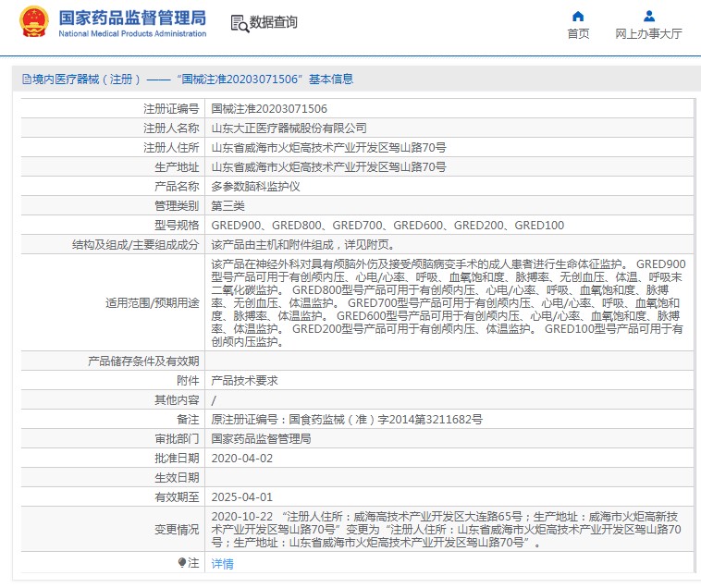Click the 有效期至 row label
This screenshot has height=588, width=701.
coord(177,497)
